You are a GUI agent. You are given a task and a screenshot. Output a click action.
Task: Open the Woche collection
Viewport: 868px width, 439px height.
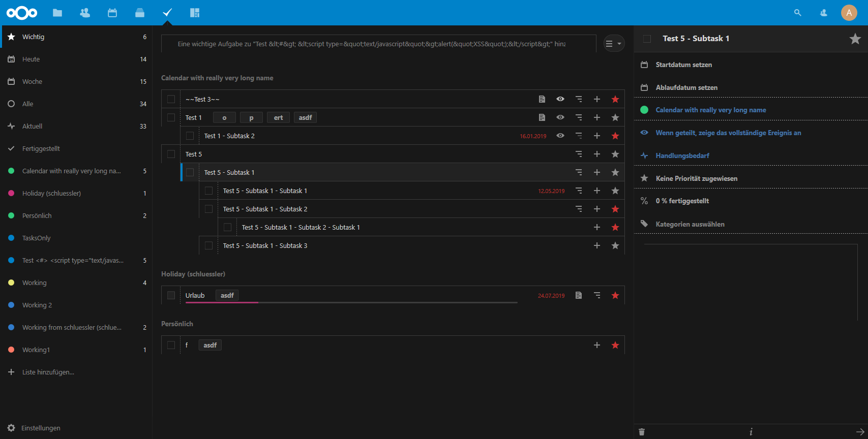[x=76, y=81]
